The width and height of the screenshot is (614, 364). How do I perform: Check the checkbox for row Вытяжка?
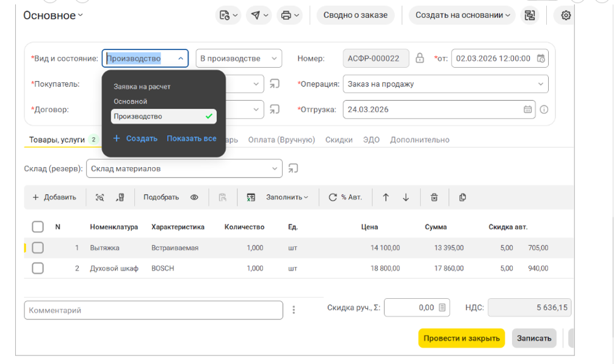click(38, 248)
